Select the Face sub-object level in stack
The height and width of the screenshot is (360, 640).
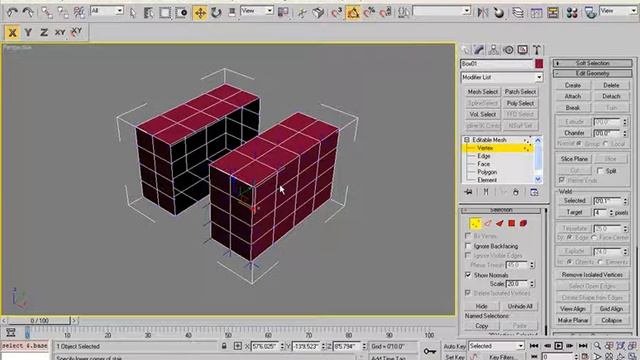(484, 164)
